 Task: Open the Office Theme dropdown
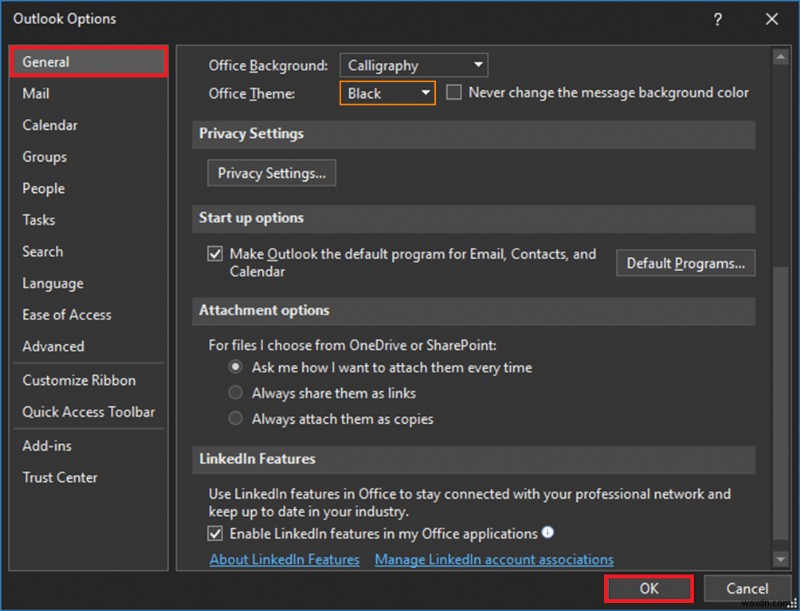click(x=387, y=93)
